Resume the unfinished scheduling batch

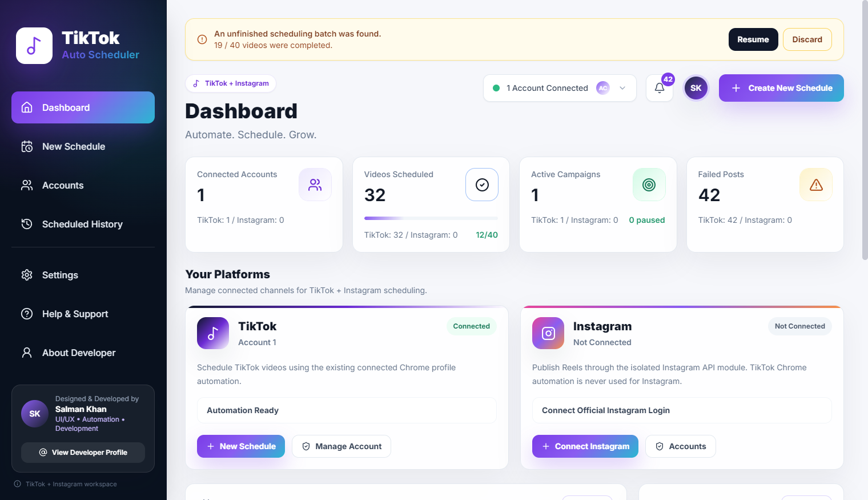(753, 39)
